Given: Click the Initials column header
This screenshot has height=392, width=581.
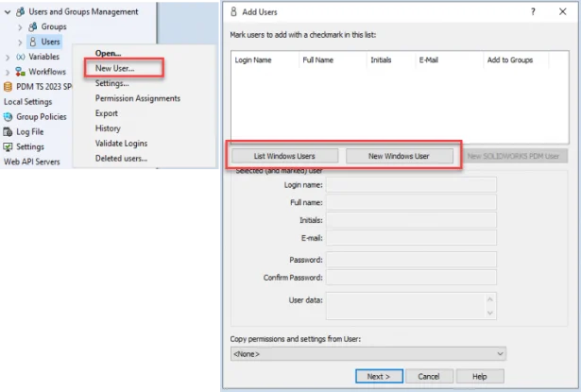Looking at the screenshot, I should click(391, 60).
